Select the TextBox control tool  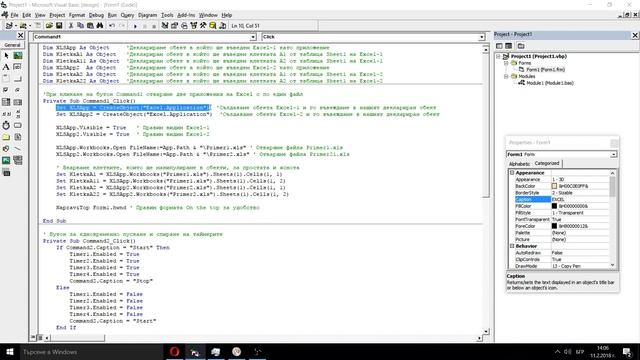pos(18,67)
